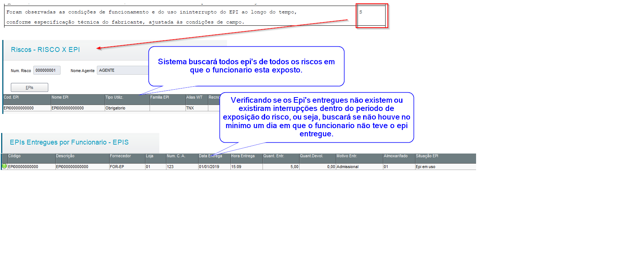This screenshot has height=254, width=644.
Task: Focus the Nome Agente field showing AGENTE
Action: tap(123, 70)
